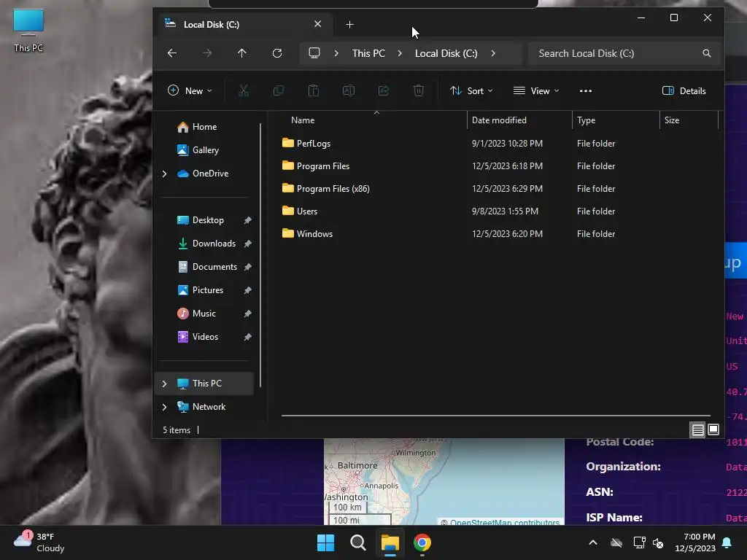Expand This PC tree node

point(165,384)
